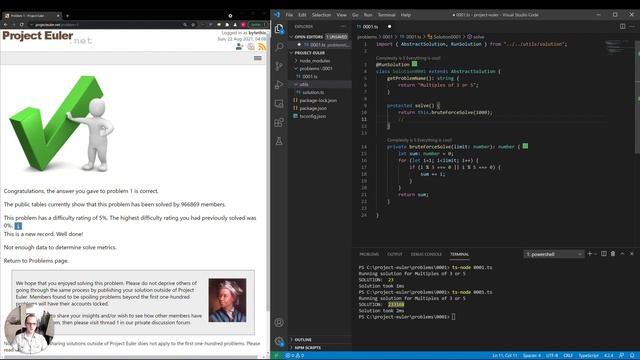
Task: Open the Remote Explorer view
Action: [x=279, y=104]
